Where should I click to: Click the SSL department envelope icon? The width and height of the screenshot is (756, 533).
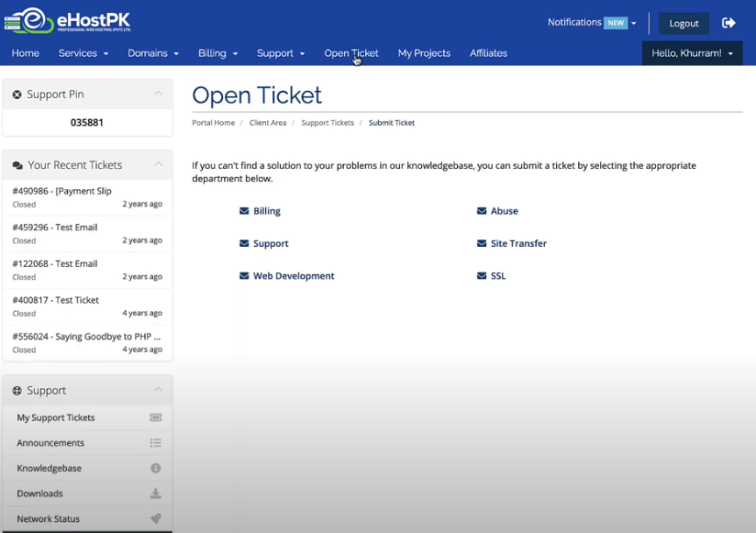coord(482,275)
